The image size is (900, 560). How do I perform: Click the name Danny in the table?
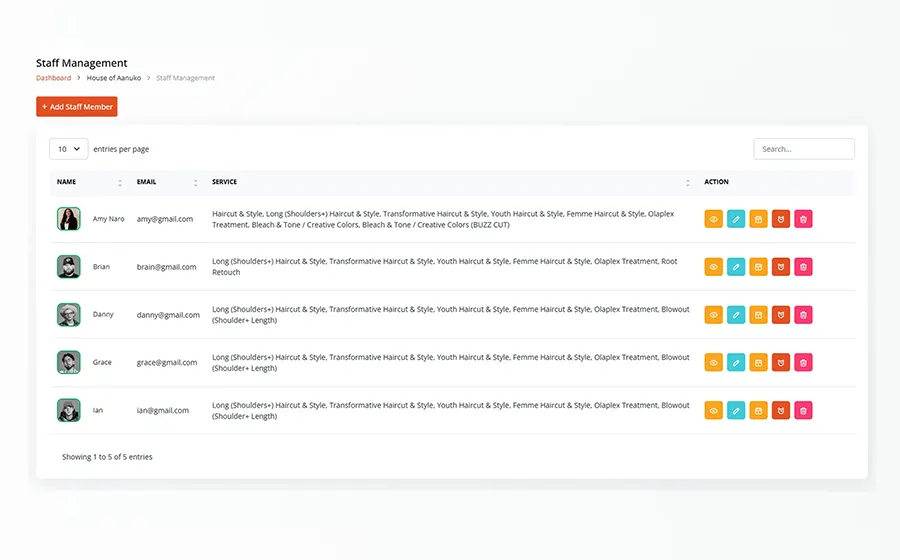103,314
